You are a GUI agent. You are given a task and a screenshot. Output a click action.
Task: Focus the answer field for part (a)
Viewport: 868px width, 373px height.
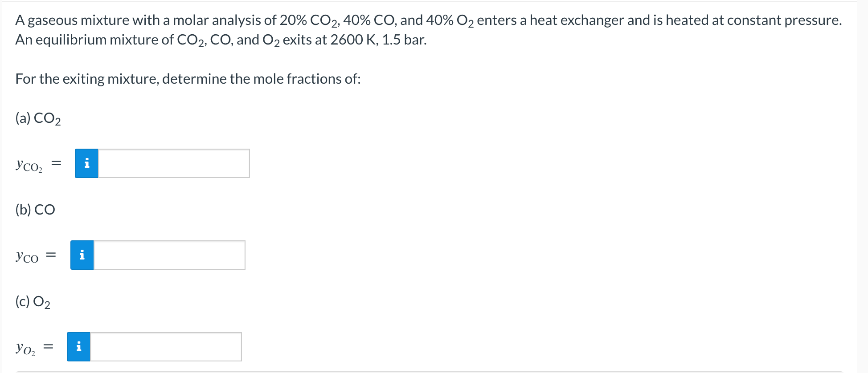pos(174,163)
